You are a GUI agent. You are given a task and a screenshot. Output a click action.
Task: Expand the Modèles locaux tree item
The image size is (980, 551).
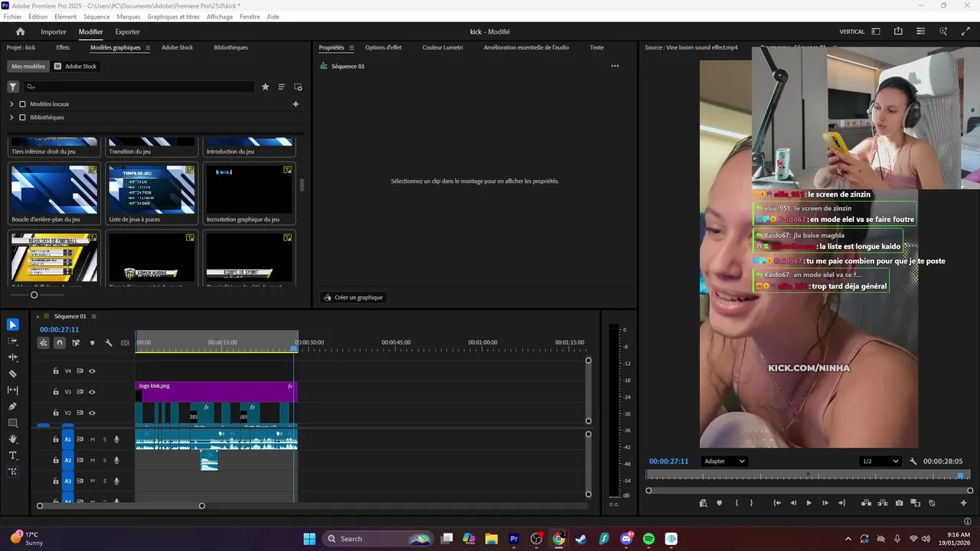[x=11, y=104]
